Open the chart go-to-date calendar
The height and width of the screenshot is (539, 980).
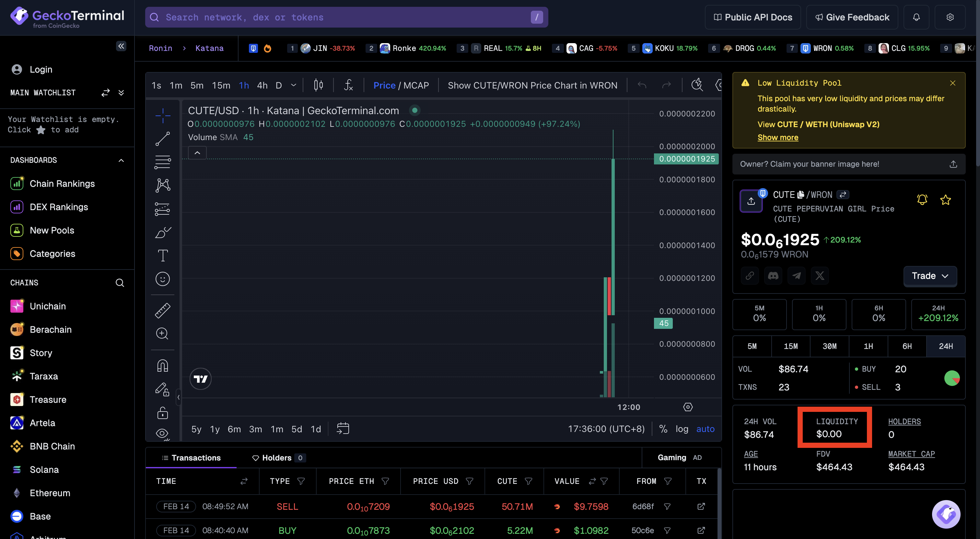[x=343, y=429]
